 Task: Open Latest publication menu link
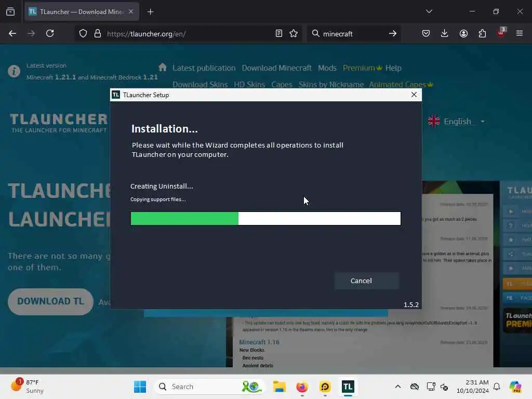(204, 68)
